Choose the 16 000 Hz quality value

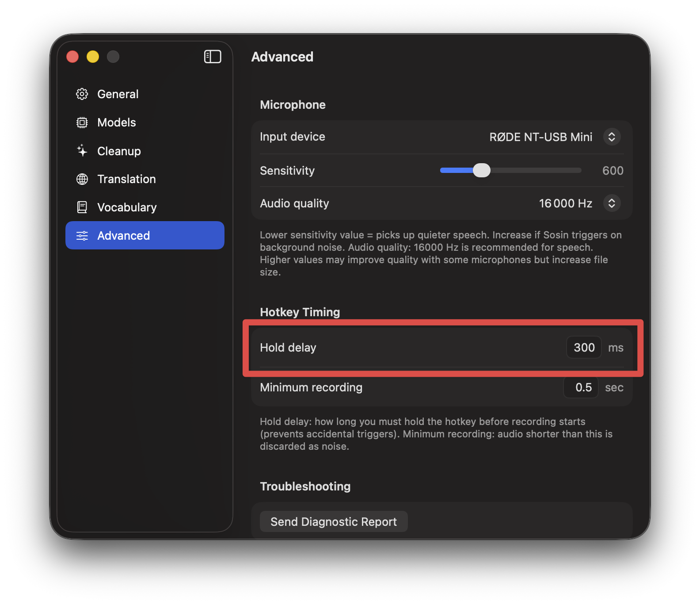coord(565,203)
